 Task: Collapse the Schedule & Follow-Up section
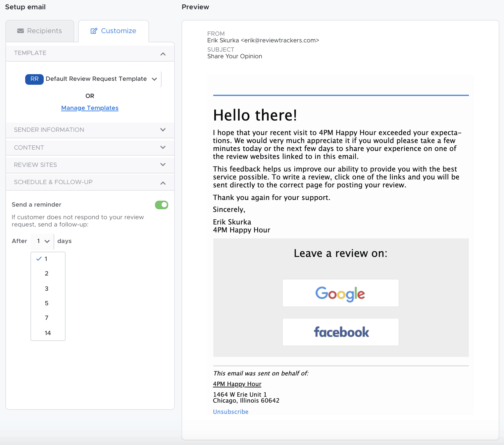pyautogui.click(x=163, y=183)
